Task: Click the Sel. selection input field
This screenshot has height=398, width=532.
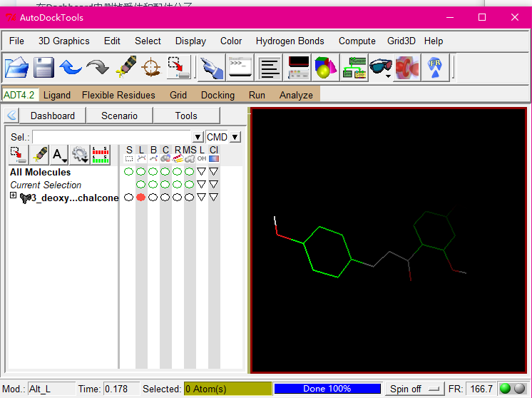Action: point(113,137)
